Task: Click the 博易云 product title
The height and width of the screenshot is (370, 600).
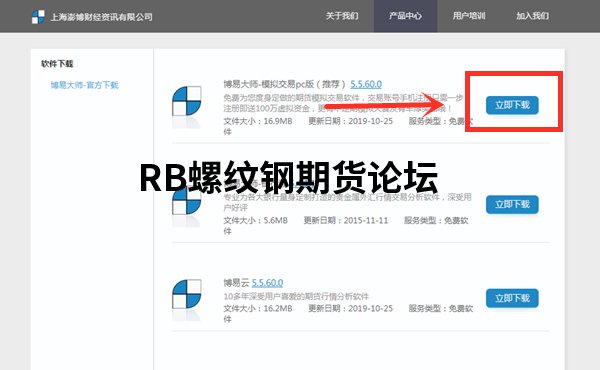Action: 236,283
